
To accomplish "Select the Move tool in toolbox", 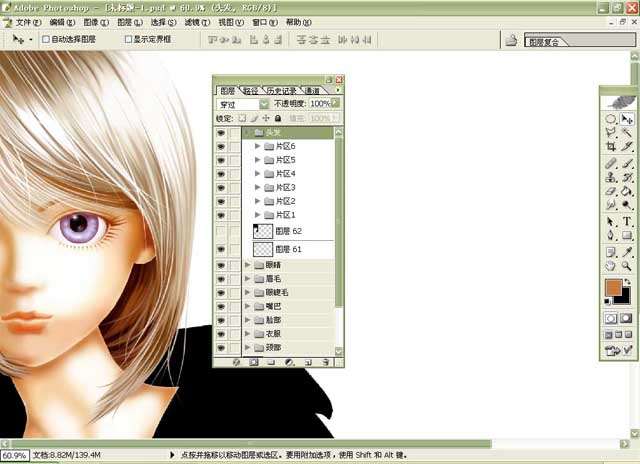I will click(x=627, y=118).
